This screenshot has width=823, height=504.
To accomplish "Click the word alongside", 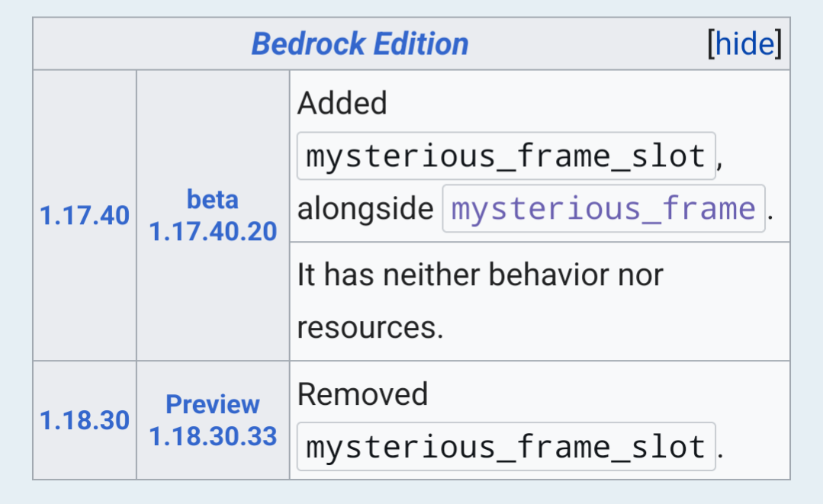I will [x=365, y=209].
